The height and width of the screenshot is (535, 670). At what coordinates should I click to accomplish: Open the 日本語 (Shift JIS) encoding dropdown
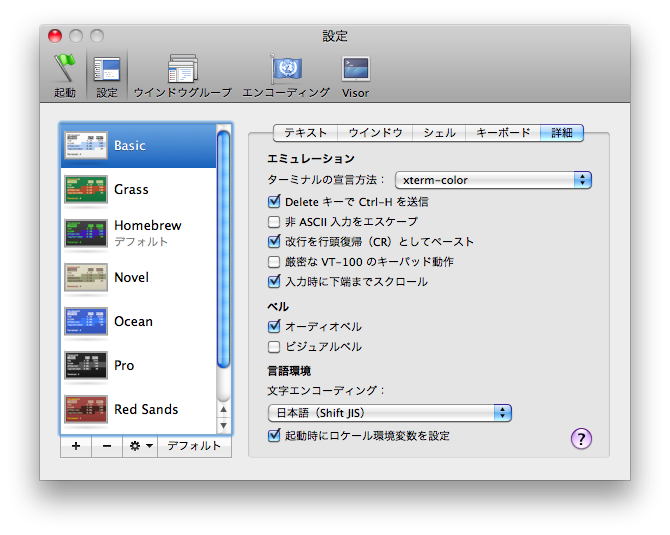tap(390, 413)
